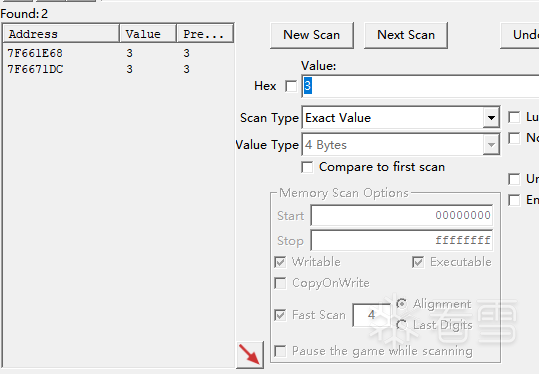Toggle the cut-off Lu... checkbox beside Scan Type
Screen dimensions: 539x374
[514, 117]
